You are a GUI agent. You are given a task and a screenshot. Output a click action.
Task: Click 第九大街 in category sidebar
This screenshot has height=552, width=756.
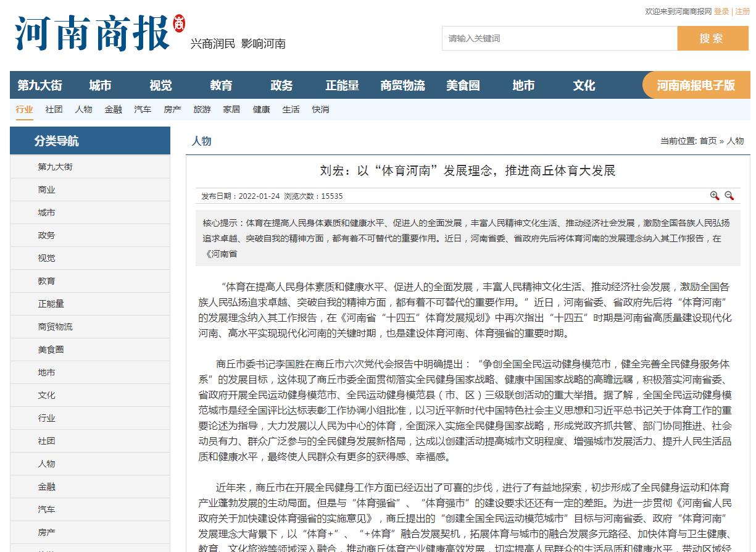coord(90,167)
